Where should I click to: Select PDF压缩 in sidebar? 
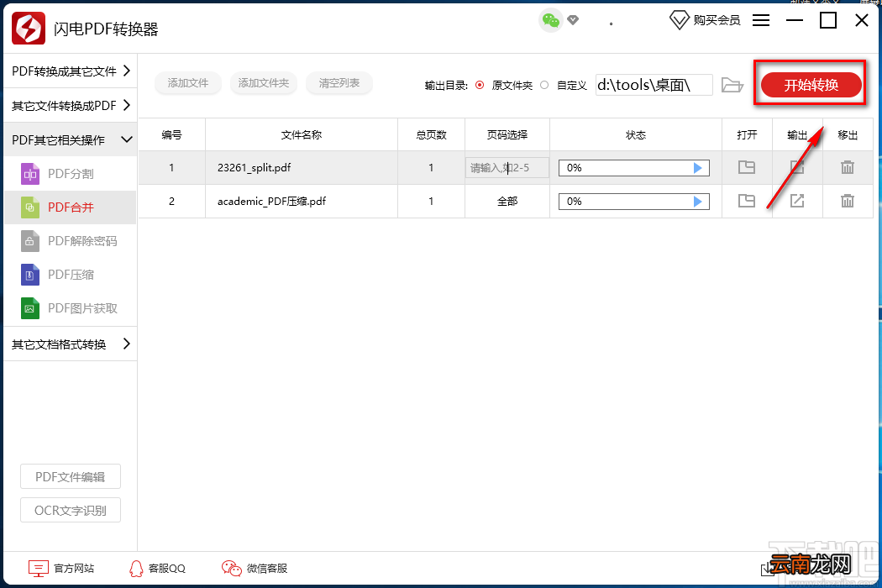71,275
